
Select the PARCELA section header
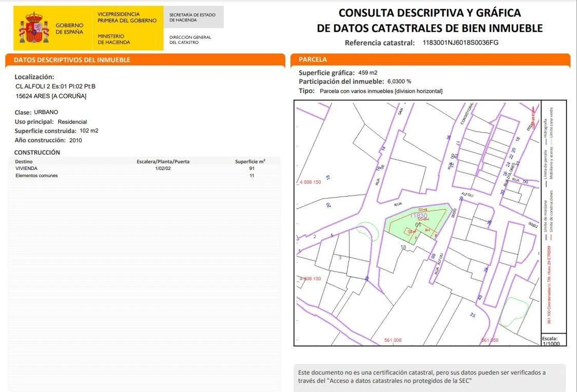coord(313,60)
